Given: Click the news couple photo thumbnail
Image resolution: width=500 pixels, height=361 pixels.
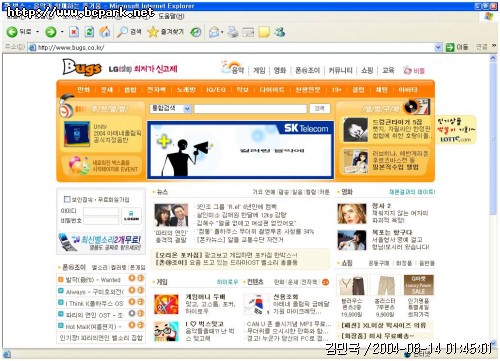Looking at the screenshot, I should [171, 215].
